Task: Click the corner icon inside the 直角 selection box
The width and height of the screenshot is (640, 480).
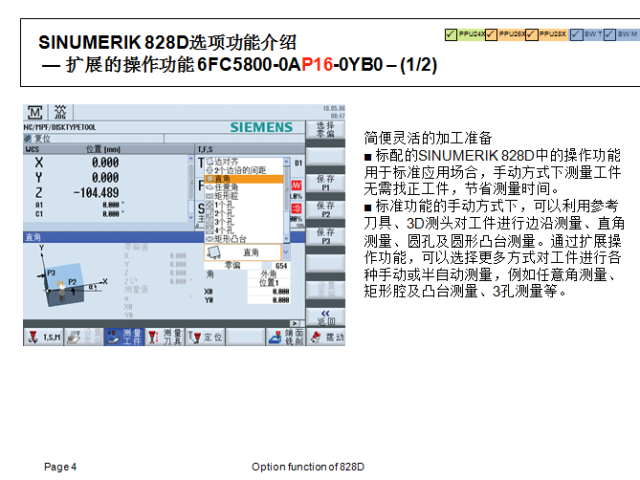Action: point(213,253)
